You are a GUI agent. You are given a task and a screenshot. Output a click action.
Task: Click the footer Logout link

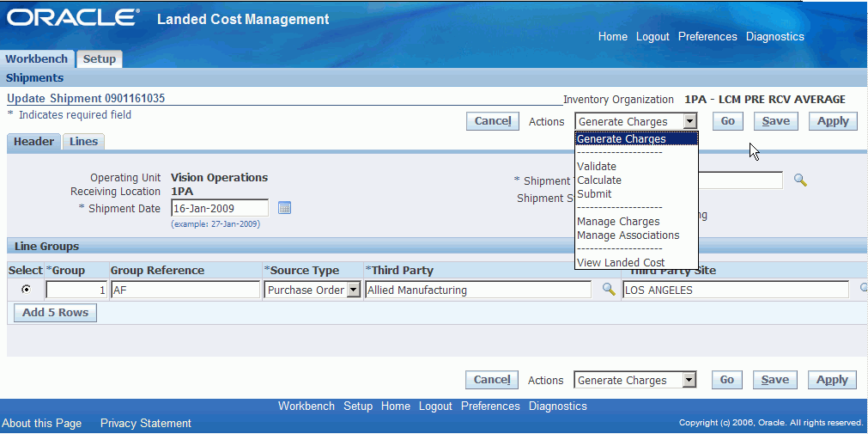point(435,406)
